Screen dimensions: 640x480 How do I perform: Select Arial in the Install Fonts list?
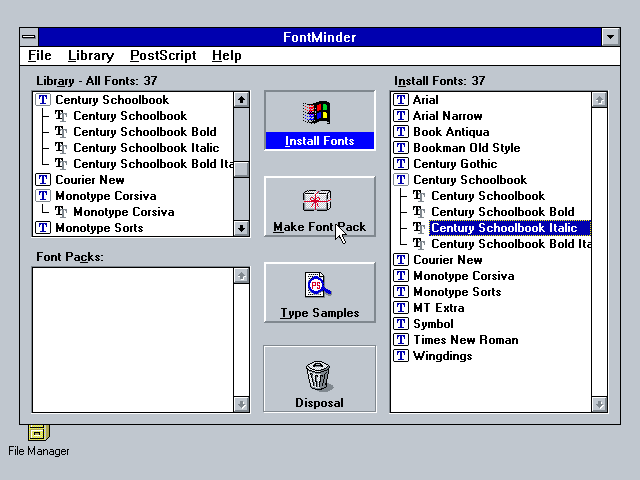tap(426, 100)
